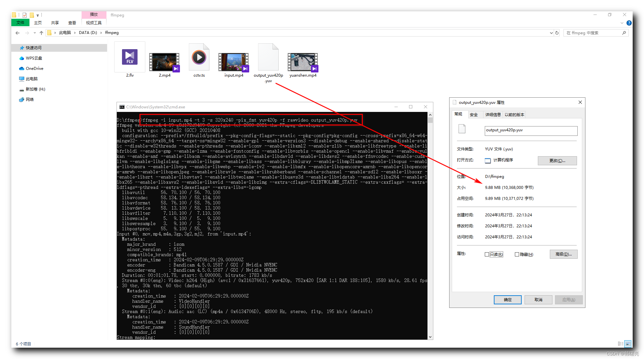The image size is (644, 359).
Task: Open recent locations dropdown arrow
Action: click(x=35, y=33)
